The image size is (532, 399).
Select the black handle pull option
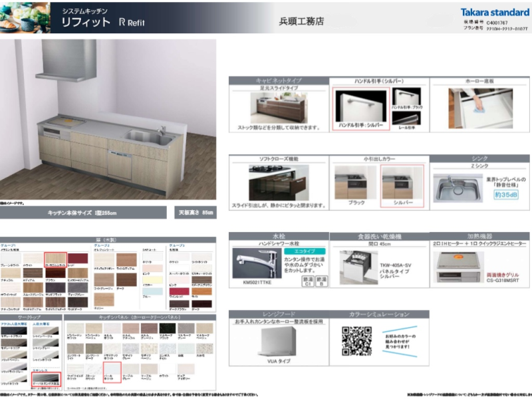click(406, 98)
